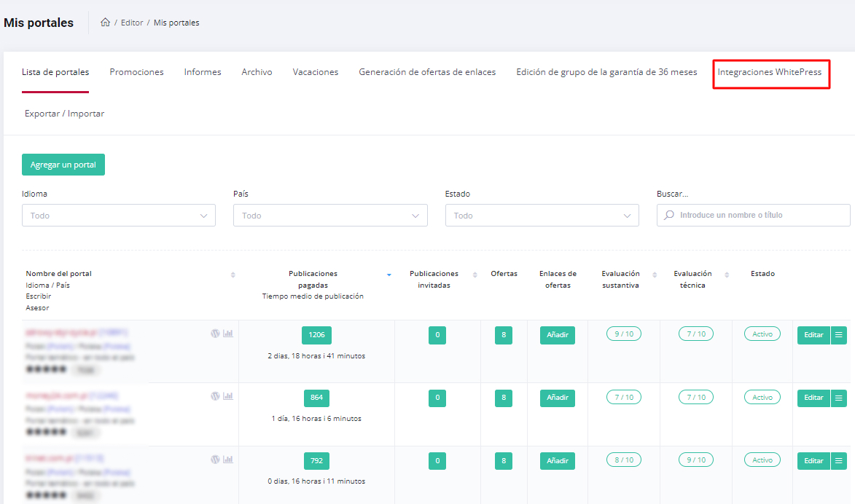Expand the País dropdown

tap(330, 216)
